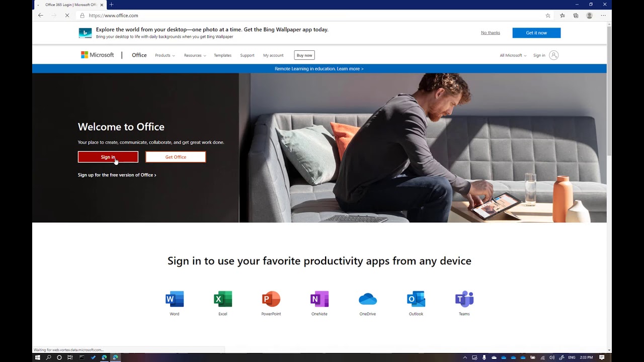Stop loading the page
Screen dimensions: 644x362
point(67,16)
